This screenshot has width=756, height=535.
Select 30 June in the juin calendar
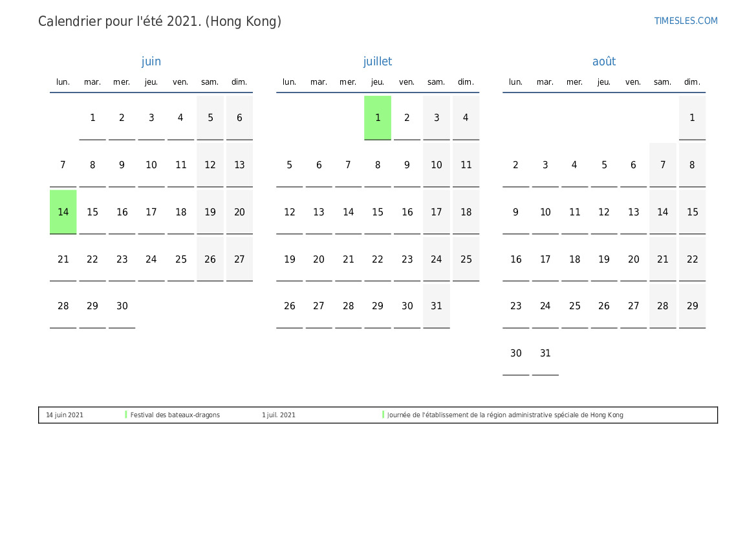[x=122, y=306]
